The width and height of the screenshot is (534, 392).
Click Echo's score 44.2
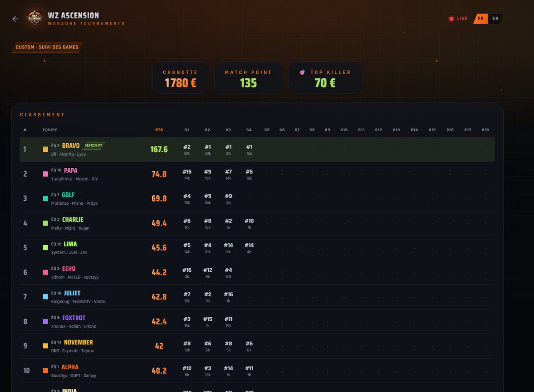click(159, 272)
